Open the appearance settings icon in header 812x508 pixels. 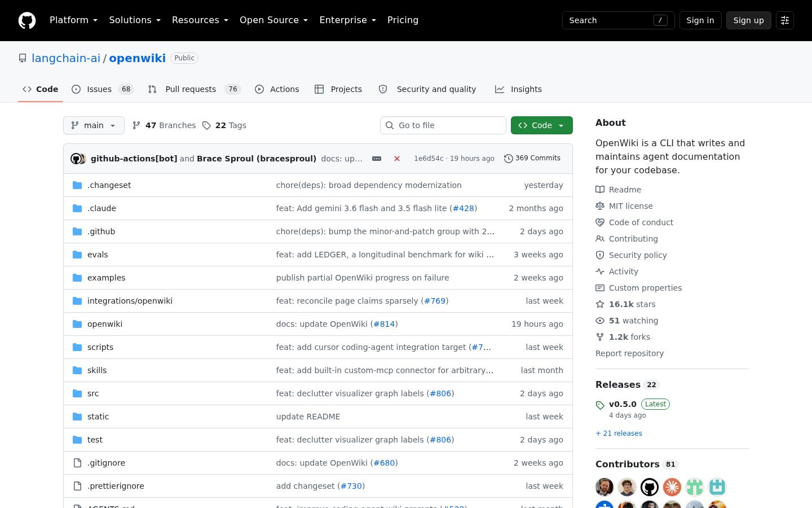pyautogui.click(x=785, y=20)
